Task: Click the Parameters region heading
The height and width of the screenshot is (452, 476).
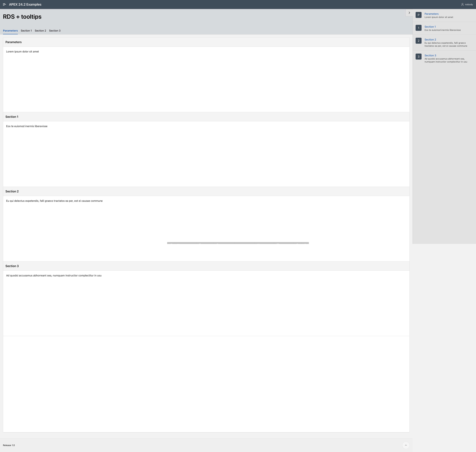Action: click(x=14, y=42)
